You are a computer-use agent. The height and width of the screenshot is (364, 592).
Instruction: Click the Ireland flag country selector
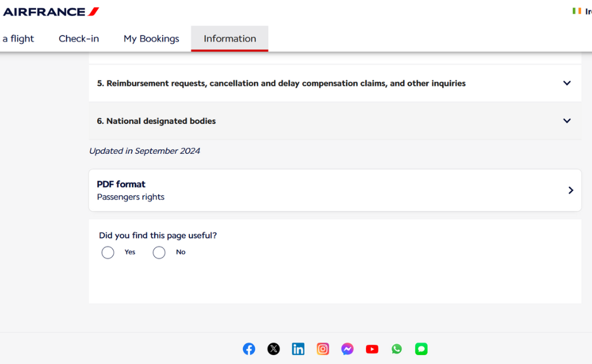pyautogui.click(x=577, y=11)
